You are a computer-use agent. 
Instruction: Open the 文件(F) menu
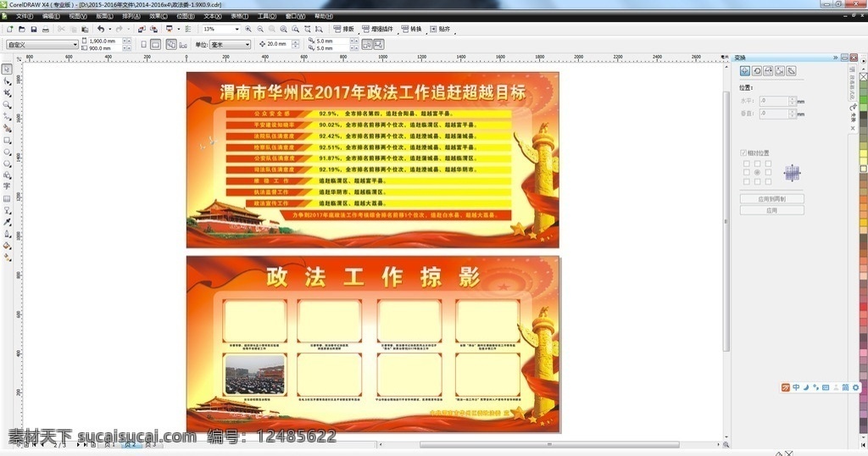point(25,17)
